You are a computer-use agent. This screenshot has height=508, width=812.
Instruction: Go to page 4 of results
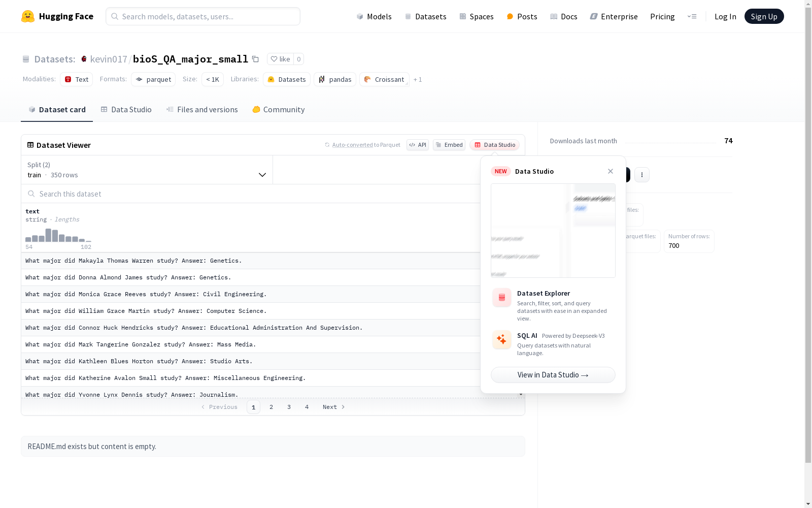coord(307,407)
